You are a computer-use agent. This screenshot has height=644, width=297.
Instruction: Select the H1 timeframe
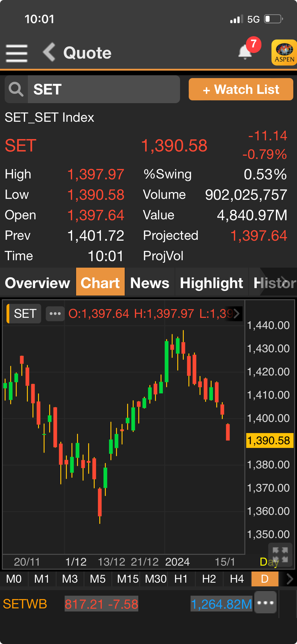click(181, 579)
